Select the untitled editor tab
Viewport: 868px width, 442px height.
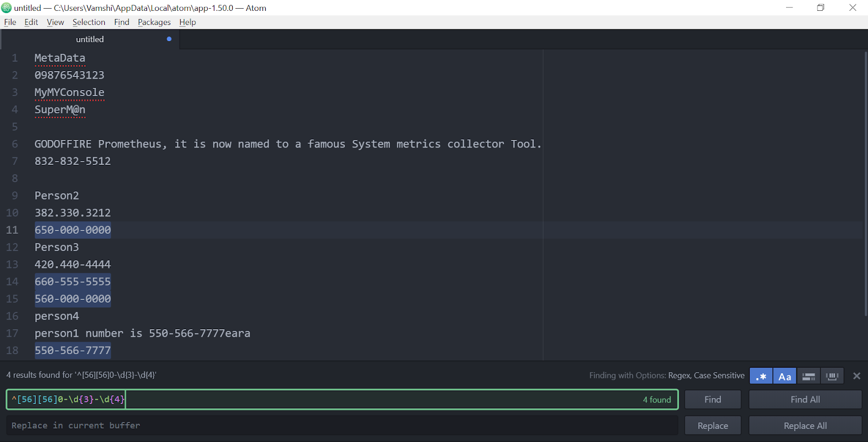90,39
